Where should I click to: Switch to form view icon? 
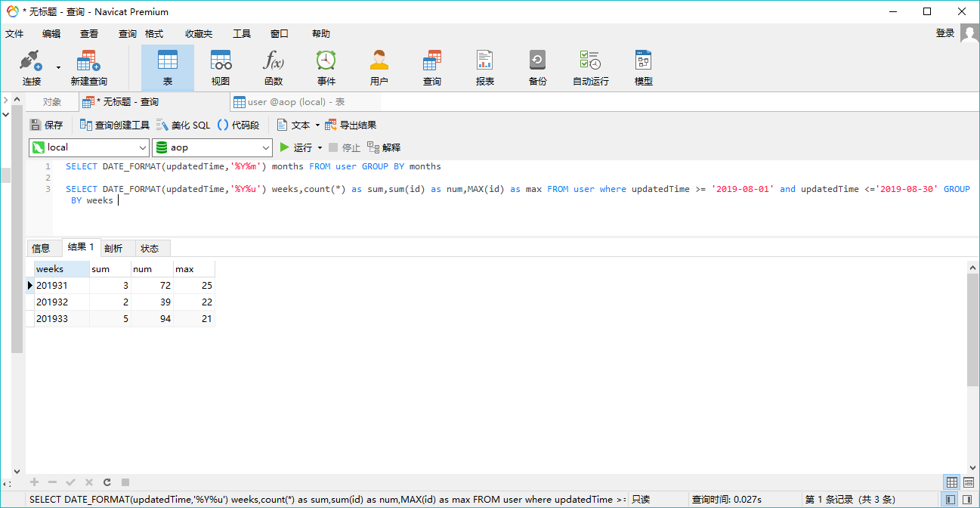pos(968,482)
